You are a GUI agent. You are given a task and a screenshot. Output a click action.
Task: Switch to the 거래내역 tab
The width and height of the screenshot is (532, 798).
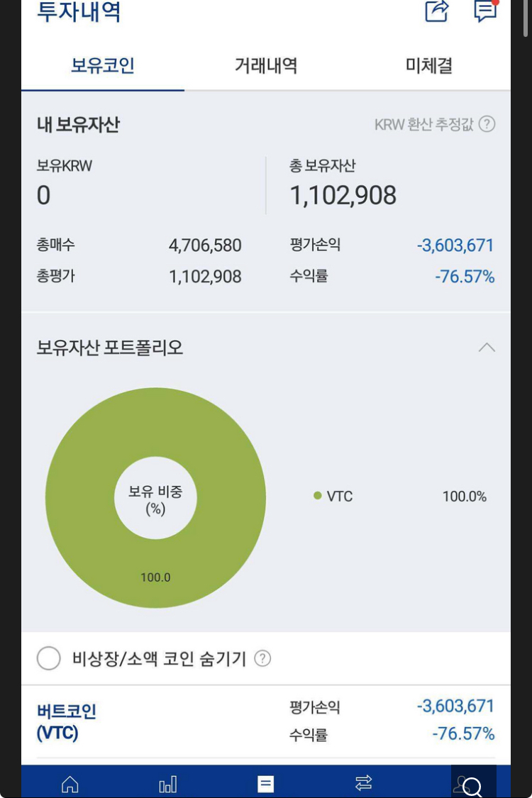(266, 65)
